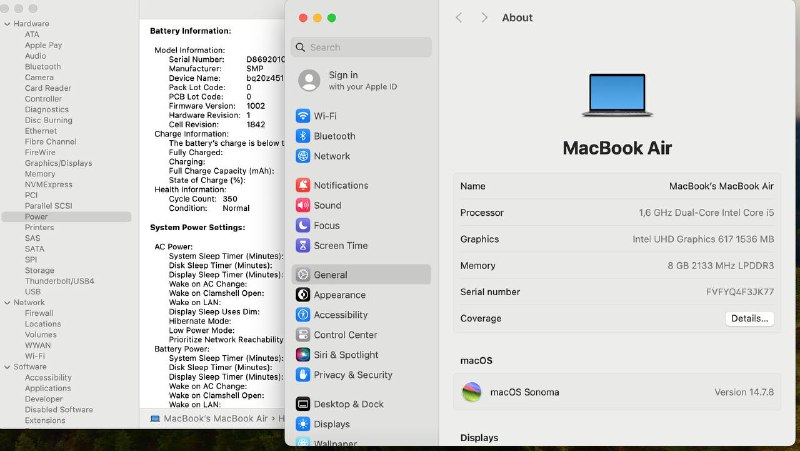Image resolution: width=800 pixels, height=451 pixels.
Task: Click the Memory value 8 GB 2133 MHz
Action: pyautogui.click(x=720, y=265)
